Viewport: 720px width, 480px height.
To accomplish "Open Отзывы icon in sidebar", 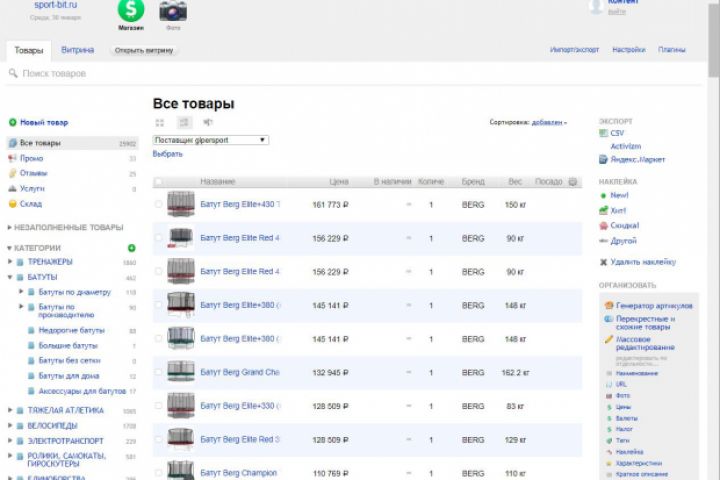I will click(12, 173).
